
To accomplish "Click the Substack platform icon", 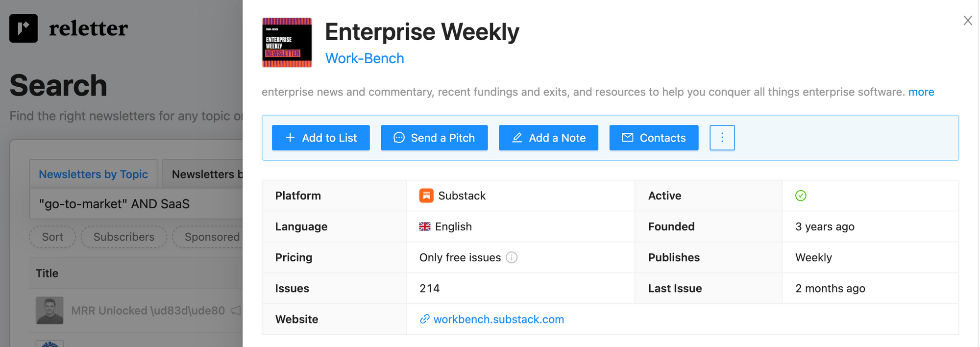I will click(426, 196).
